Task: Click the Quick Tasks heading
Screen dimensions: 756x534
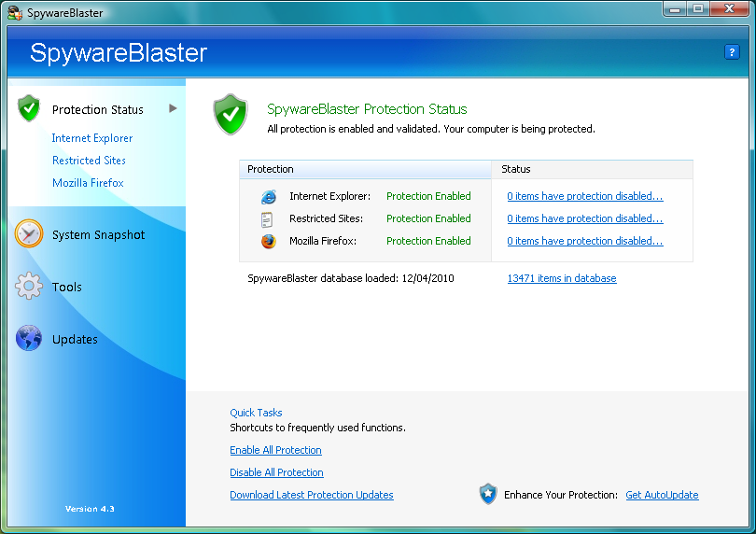Action: 256,413
